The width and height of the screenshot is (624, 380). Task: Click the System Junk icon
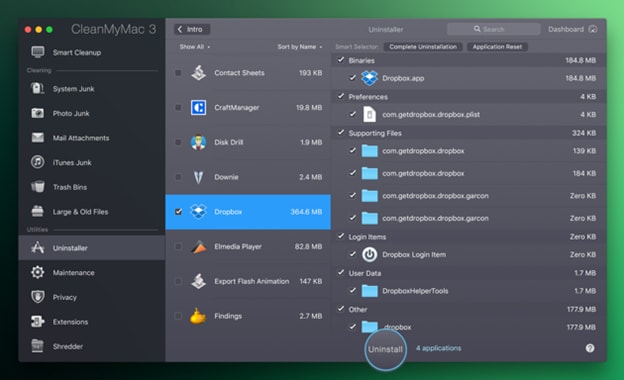[x=38, y=88]
